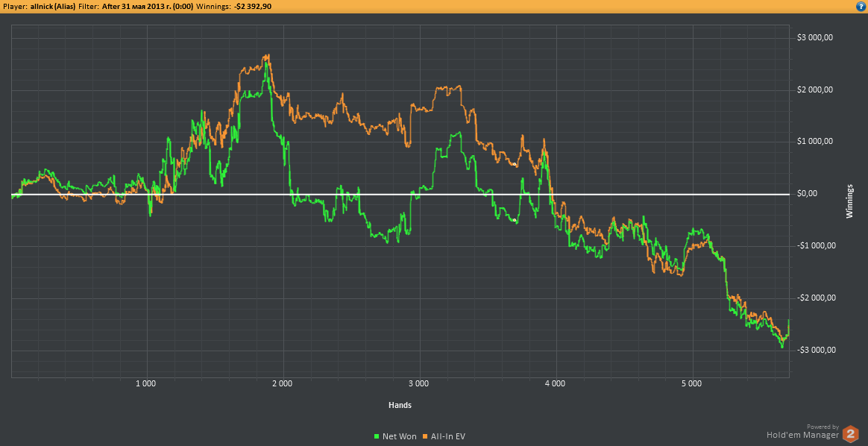This screenshot has width=868, height=446.
Task: Click the 1 000 hands x-axis tick label
Action: (145, 385)
